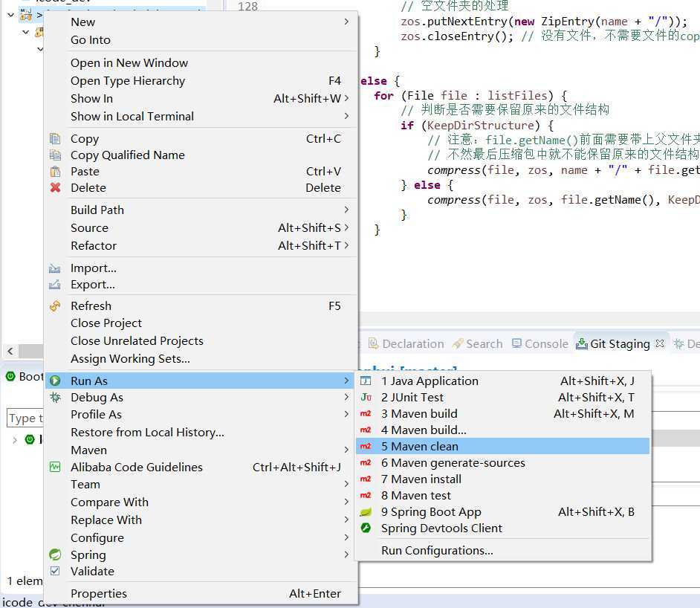This screenshot has width=700, height=608.
Task: Click the m2 icon beside Maven test
Action: [x=366, y=496]
